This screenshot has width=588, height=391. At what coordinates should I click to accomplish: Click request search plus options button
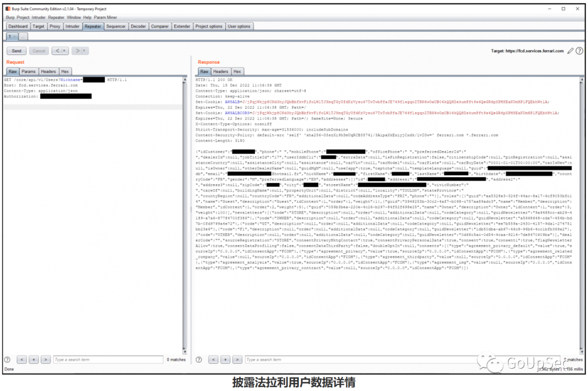[x=34, y=359]
